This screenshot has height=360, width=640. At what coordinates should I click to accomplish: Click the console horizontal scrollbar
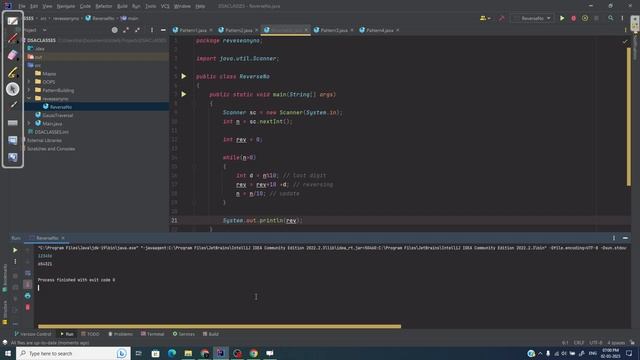pyautogui.click(x=220, y=326)
